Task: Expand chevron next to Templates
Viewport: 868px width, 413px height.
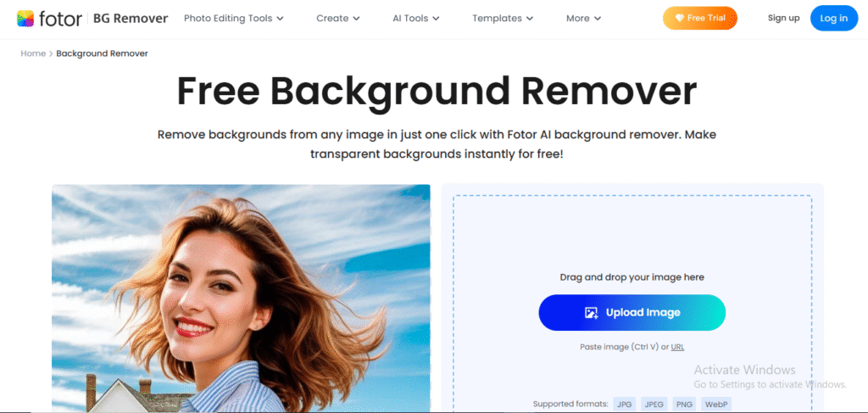Action: pyautogui.click(x=530, y=19)
